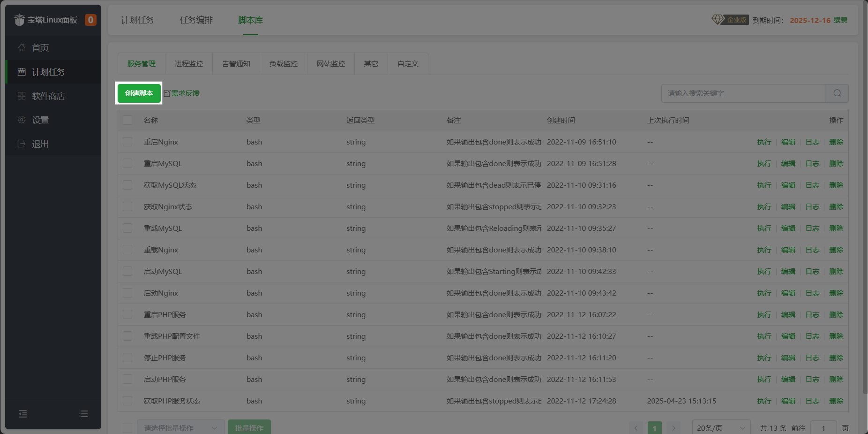Open the orange notification badge showing 0
Image resolution: width=868 pixels, height=434 pixels.
(x=90, y=20)
